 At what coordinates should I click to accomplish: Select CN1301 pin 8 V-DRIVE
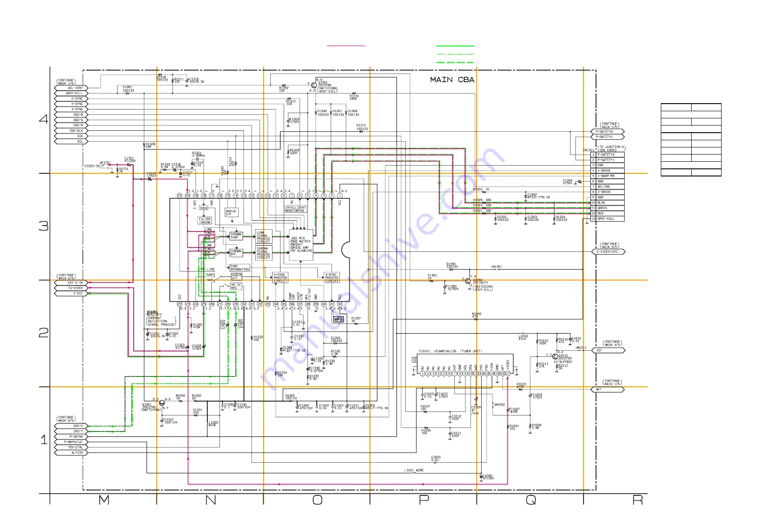[607, 192]
